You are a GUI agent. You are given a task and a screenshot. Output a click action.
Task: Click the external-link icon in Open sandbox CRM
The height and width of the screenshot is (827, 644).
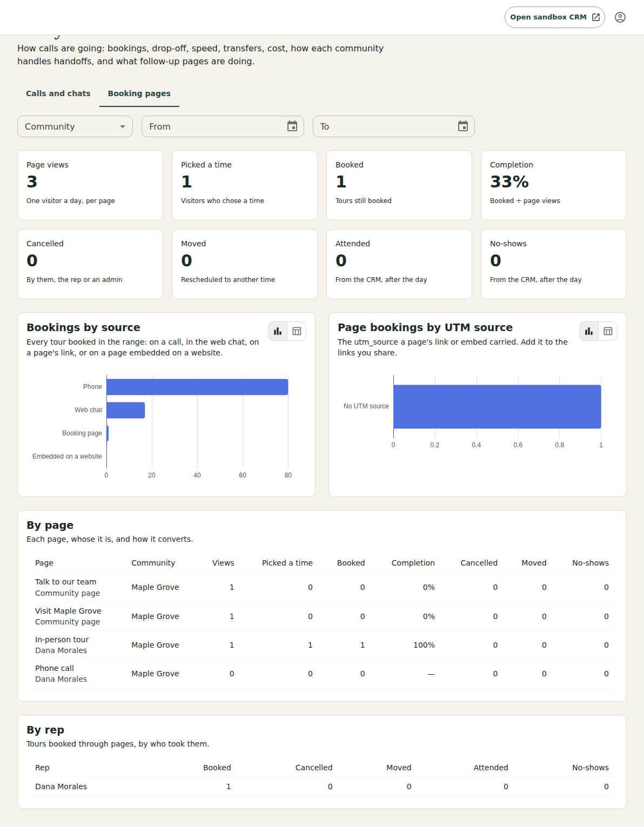pos(596,17)
